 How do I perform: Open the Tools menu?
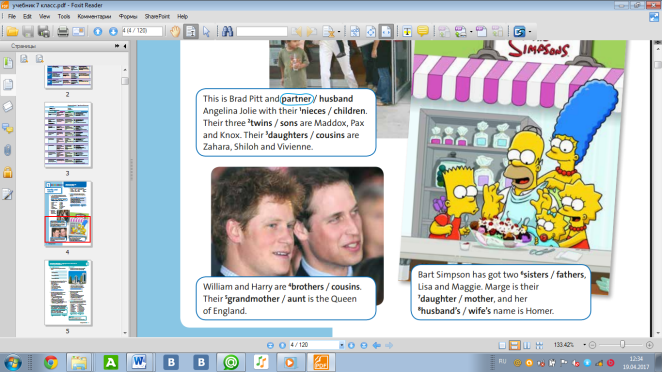coord(64,16)
